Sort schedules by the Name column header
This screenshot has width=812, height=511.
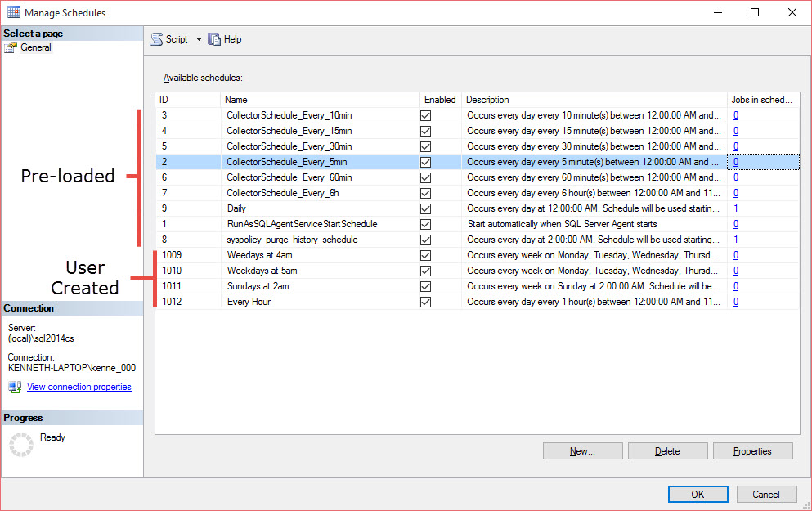point(319,100)
